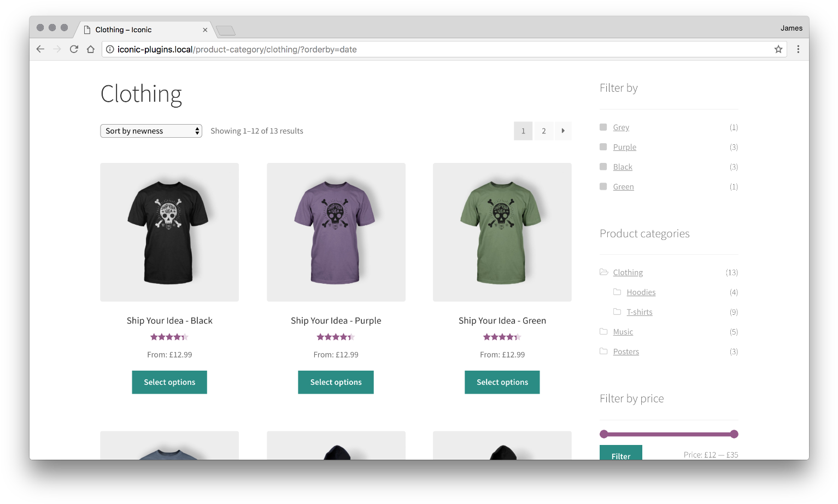
Task: Reload the page with the refresh icon
Action: 74,49
